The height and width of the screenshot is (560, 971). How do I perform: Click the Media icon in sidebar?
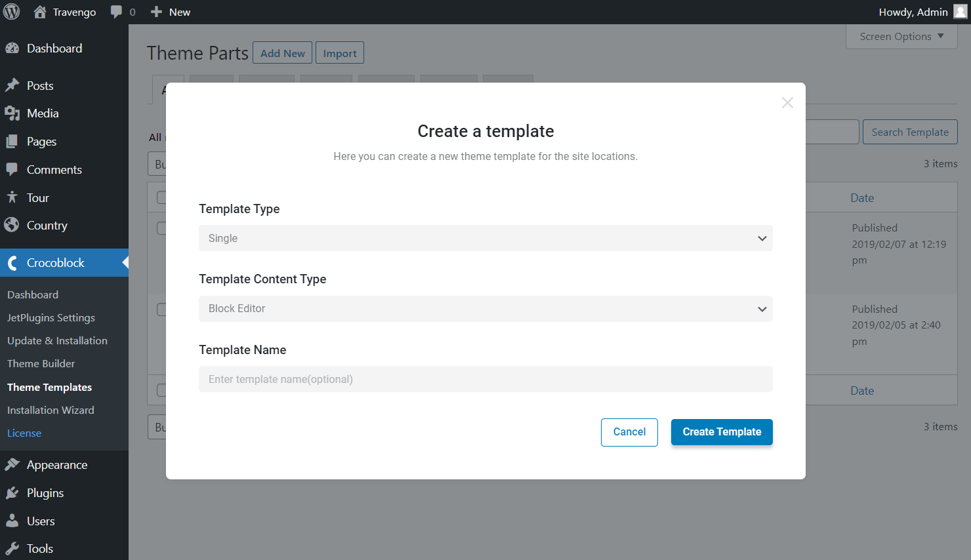click(12, 113)
